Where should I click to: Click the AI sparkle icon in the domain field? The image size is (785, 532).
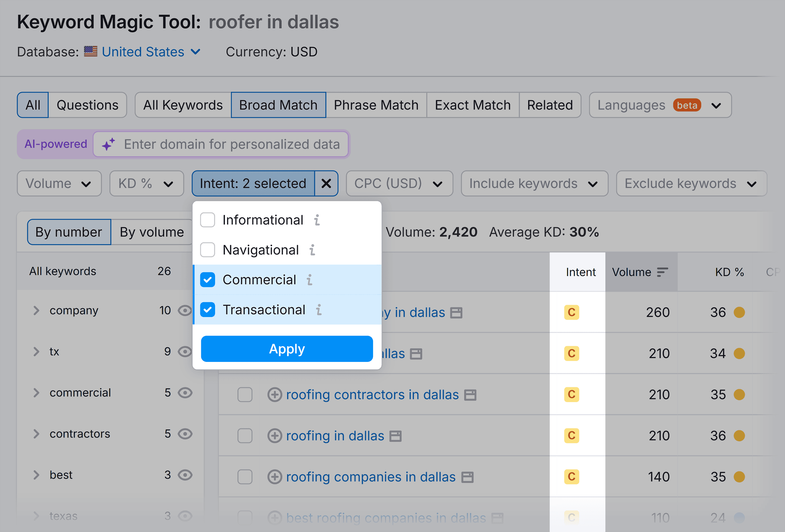click(108, 144)
